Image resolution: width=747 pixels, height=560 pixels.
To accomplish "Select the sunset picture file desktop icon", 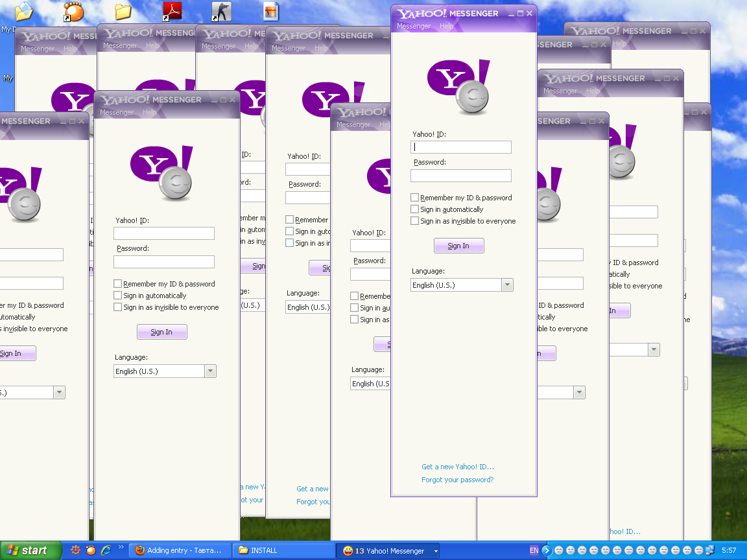I will (271, 12).
